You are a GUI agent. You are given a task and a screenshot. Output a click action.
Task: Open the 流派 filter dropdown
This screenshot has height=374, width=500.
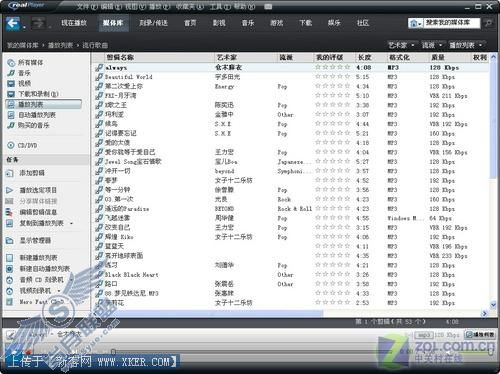click(x=432, y=45)
